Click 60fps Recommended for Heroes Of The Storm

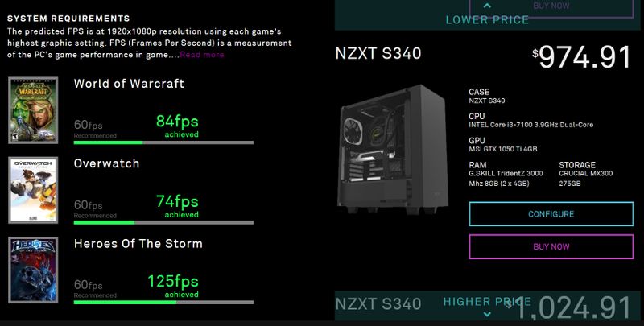coord(95,289)
